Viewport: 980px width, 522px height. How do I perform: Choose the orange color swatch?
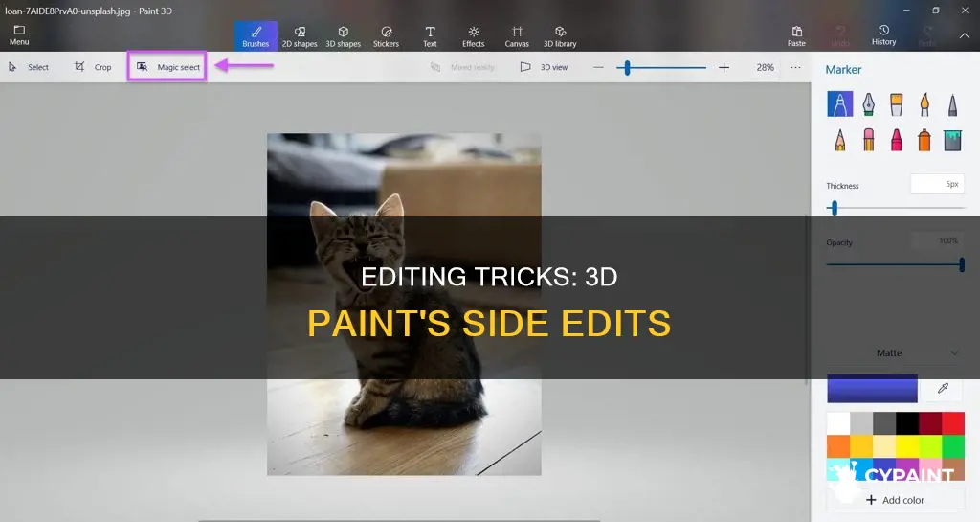tap(838, 446)
